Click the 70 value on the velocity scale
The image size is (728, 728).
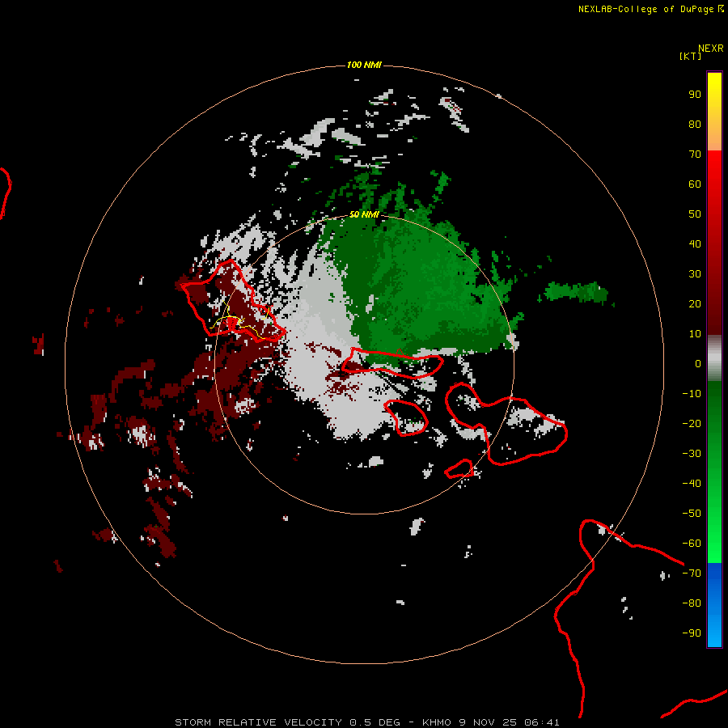click(x=695, y=154)
